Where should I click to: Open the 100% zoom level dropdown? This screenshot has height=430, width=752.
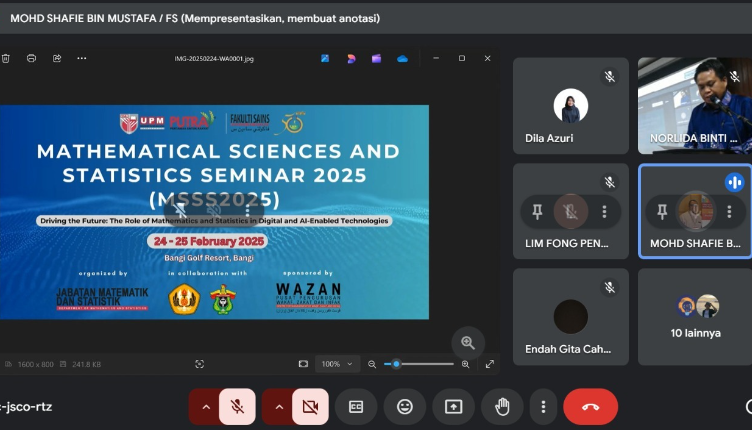336,364
